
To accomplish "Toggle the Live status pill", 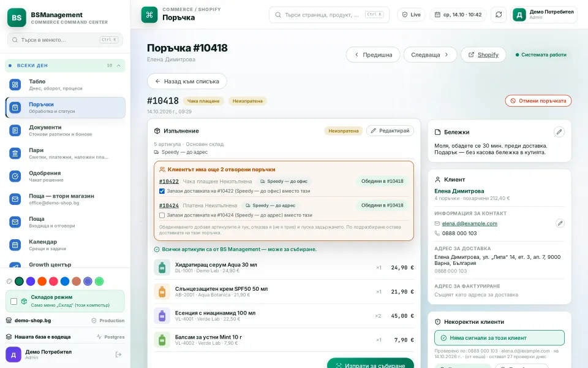I will point(411,15).
